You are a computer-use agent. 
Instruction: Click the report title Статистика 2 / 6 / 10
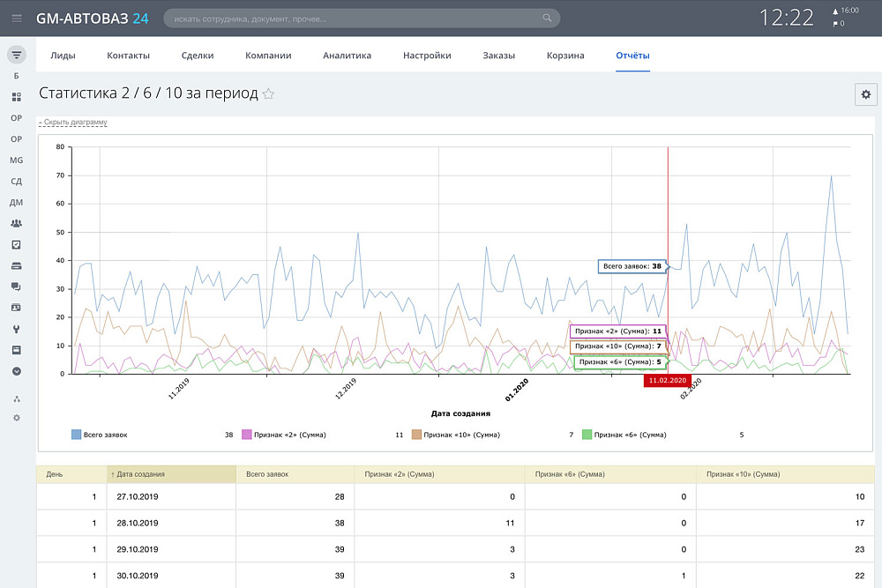tap(148, 93)
